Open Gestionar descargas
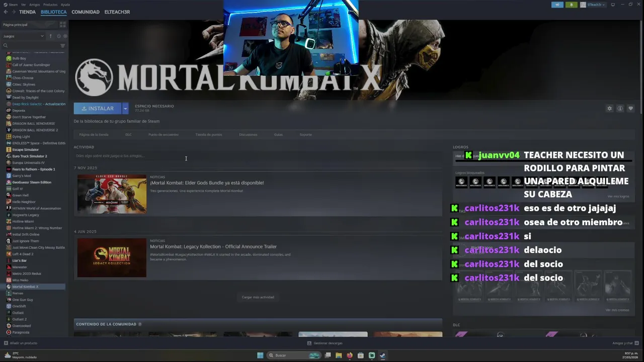Image resolution: width=644 pixels, height=362 pixels. tap(325, 343)
